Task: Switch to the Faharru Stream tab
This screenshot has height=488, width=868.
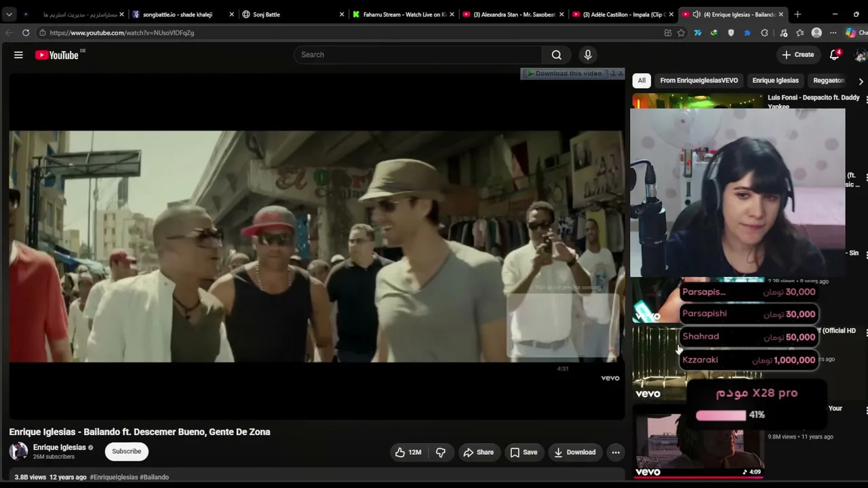Action: (403, 14)
